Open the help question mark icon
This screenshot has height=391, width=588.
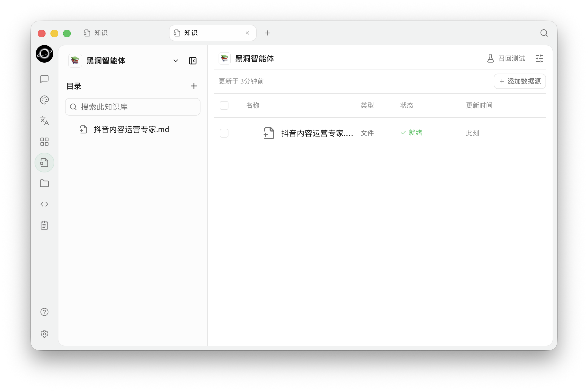point(44,312)
